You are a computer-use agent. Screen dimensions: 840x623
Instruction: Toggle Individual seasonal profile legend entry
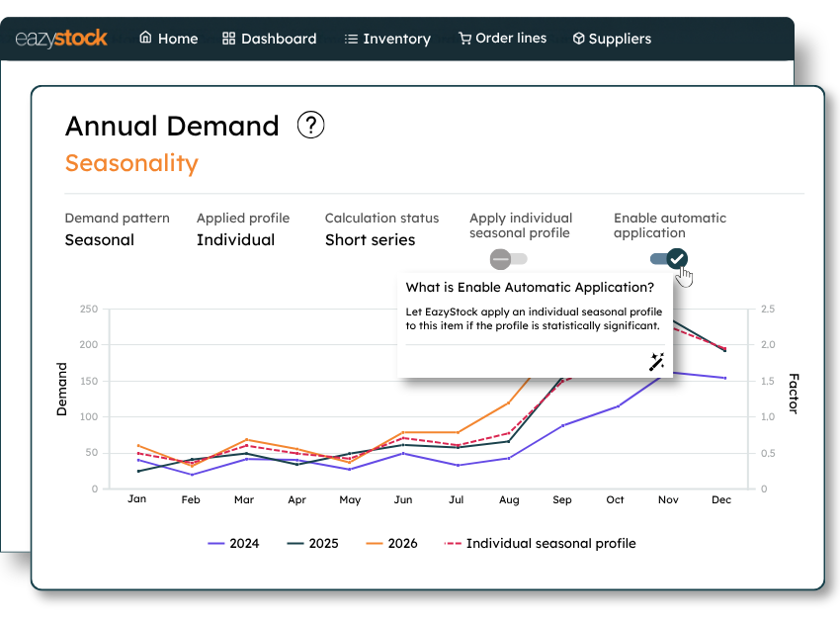540,543
